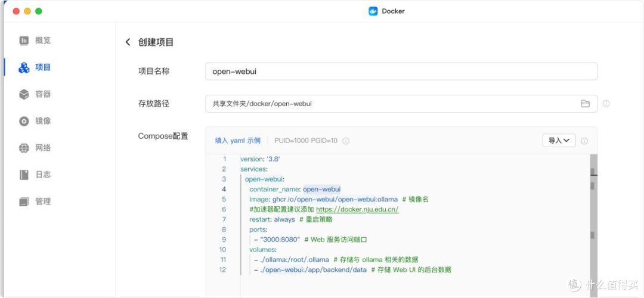Close the Docker window with red button
The image size is (644, 298).
[x=16, y=11]
